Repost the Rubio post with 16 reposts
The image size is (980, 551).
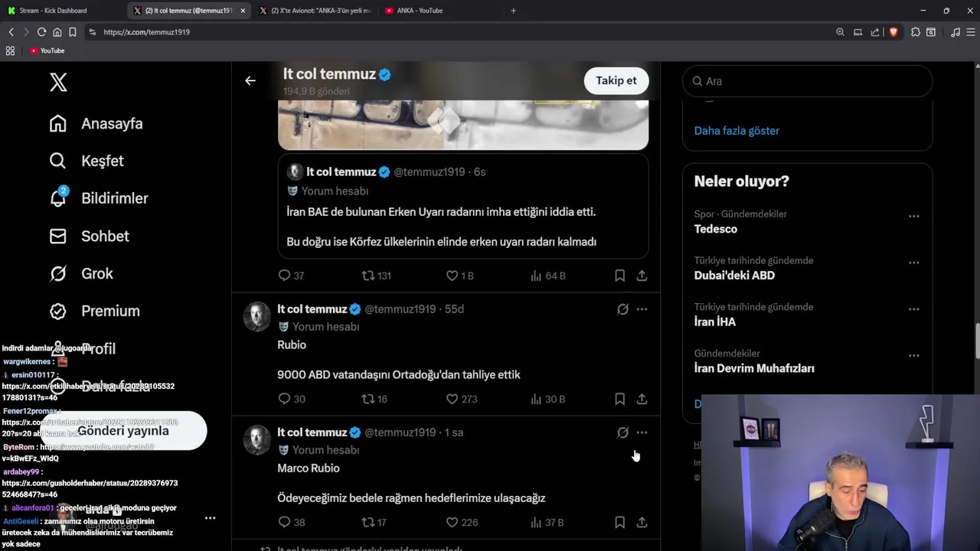374,399
